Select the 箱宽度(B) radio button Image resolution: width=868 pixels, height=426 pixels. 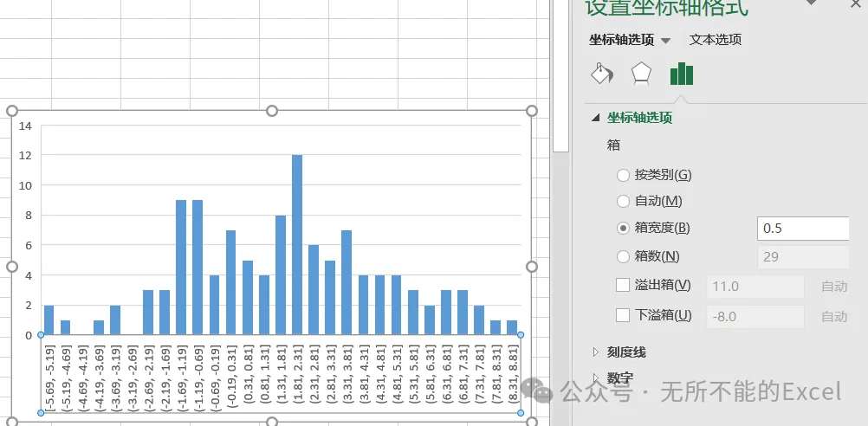[x=624, y=228]
